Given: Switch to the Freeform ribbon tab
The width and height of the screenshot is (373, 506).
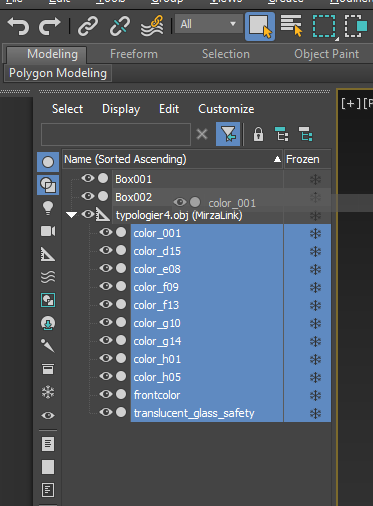Looking at the screenshot, I should coord(134,54).
